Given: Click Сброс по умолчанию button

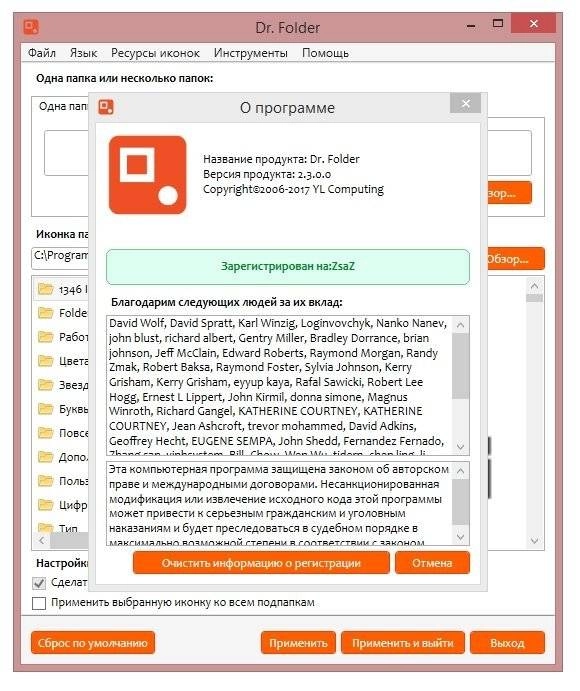Looking at the screenshot, I should click(x=93, y=643).
